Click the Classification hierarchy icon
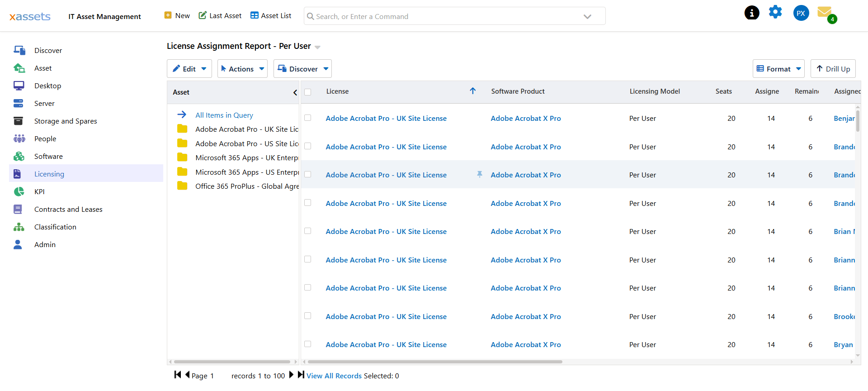The image size is (868, 391). pyautogui.click(x=19, y=227)
